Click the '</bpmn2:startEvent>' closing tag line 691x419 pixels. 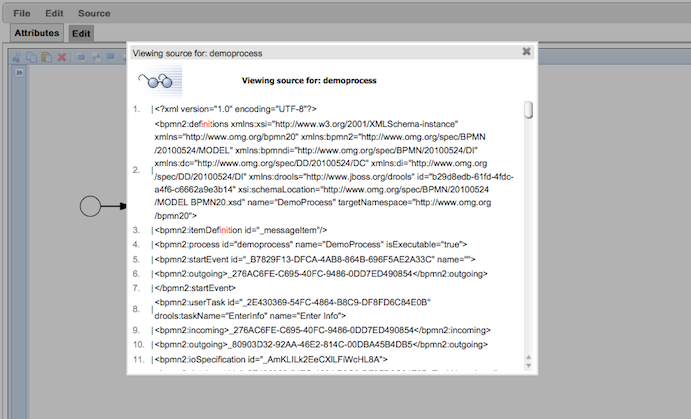pos(195,288)
